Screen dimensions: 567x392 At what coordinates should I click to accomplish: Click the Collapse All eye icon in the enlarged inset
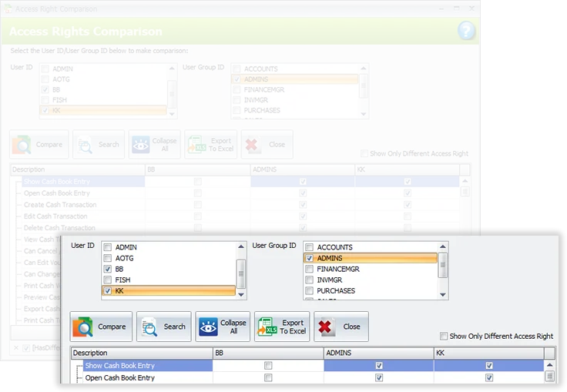[206, 327]
